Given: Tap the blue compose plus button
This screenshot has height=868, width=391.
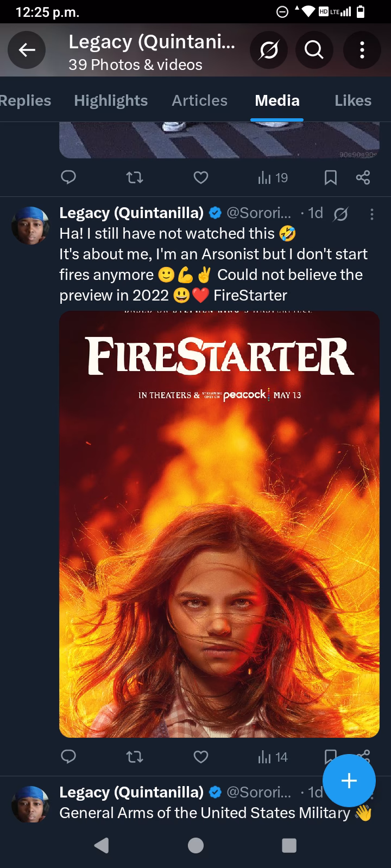Looking at the screenshot, I should [349, 781].
